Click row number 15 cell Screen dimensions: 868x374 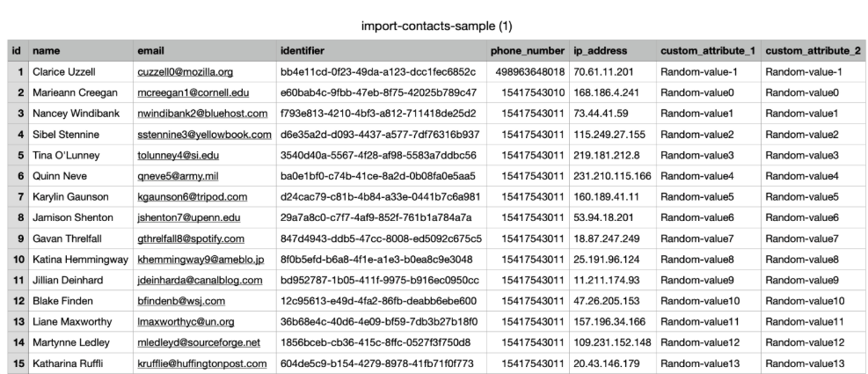pyautogui.click(x=17, y=363)
